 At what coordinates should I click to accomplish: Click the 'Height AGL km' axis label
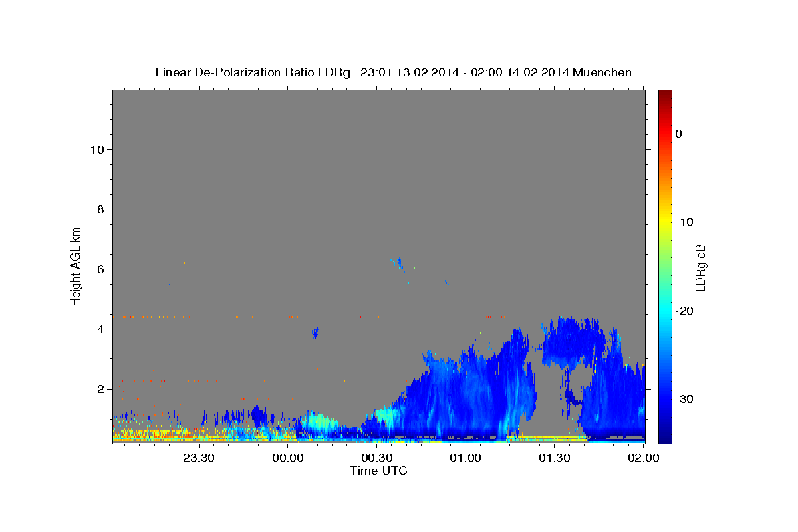tap(76, 266)
